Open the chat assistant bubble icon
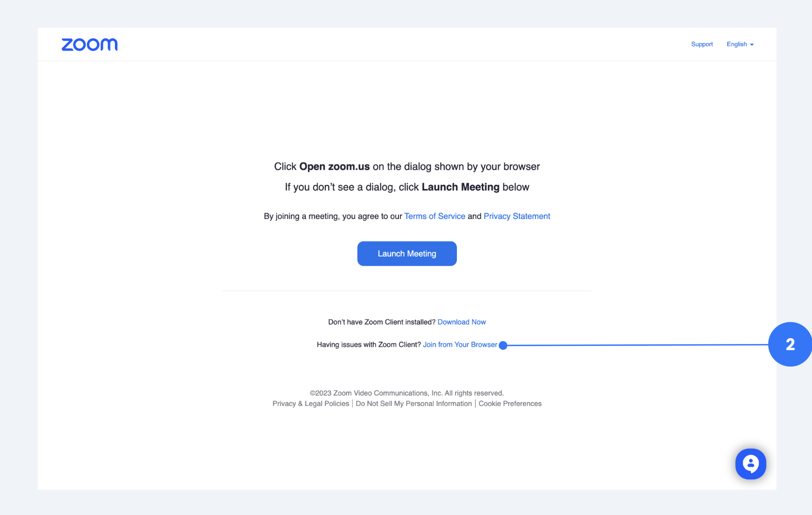This screenshot has width=812, height=515. click(750, 463)
